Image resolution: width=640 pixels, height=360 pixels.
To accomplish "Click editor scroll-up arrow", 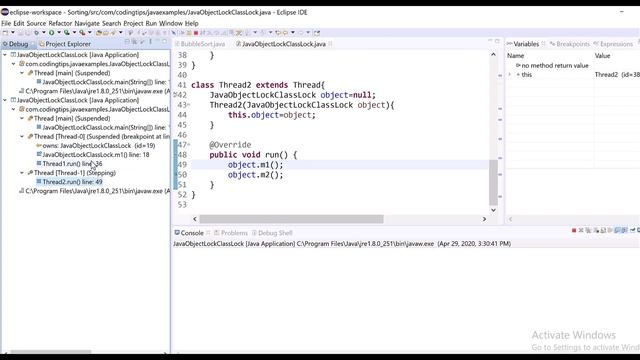I will (493, 54).
